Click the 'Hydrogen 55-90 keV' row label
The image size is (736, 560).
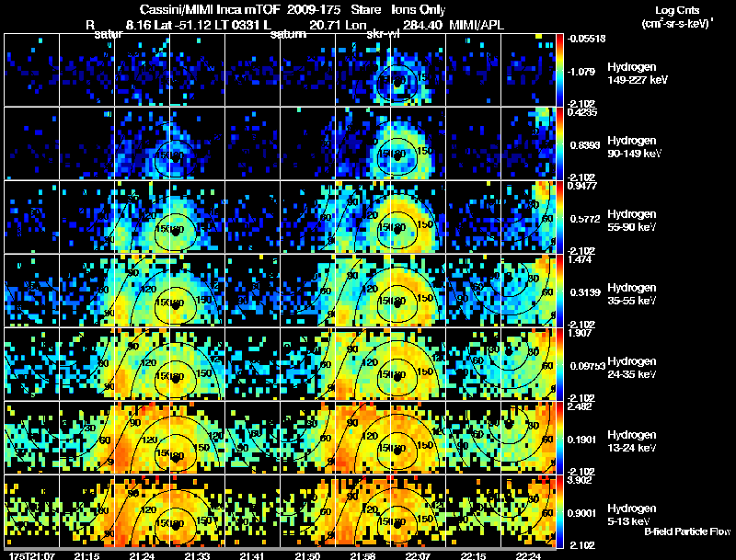coord(632,221)
